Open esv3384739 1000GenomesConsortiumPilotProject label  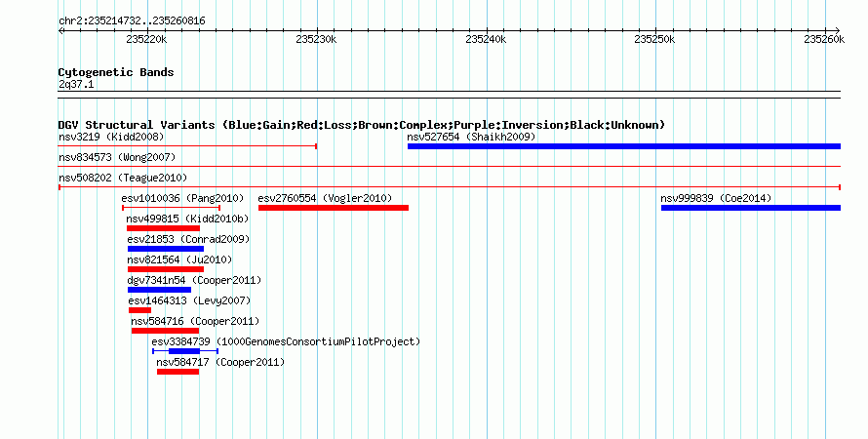pyautogui.click(x=286, y=341)
